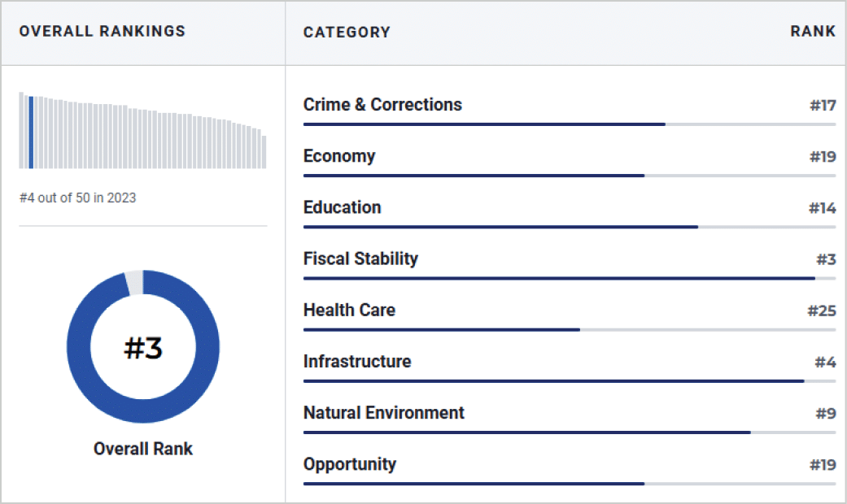The image size is (847, 504).
Task: Click the highlighted blue bar in rankings chart
Action: 31,133
